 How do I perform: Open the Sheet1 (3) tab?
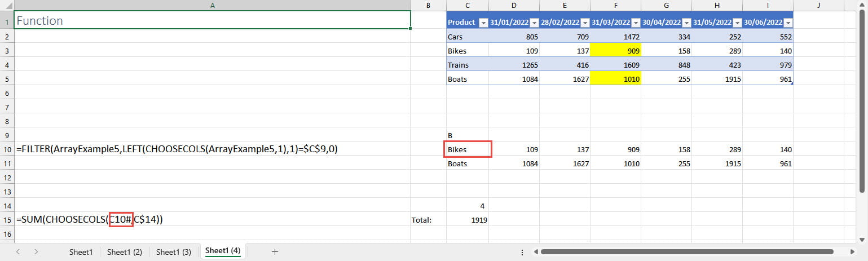[174, 252]
